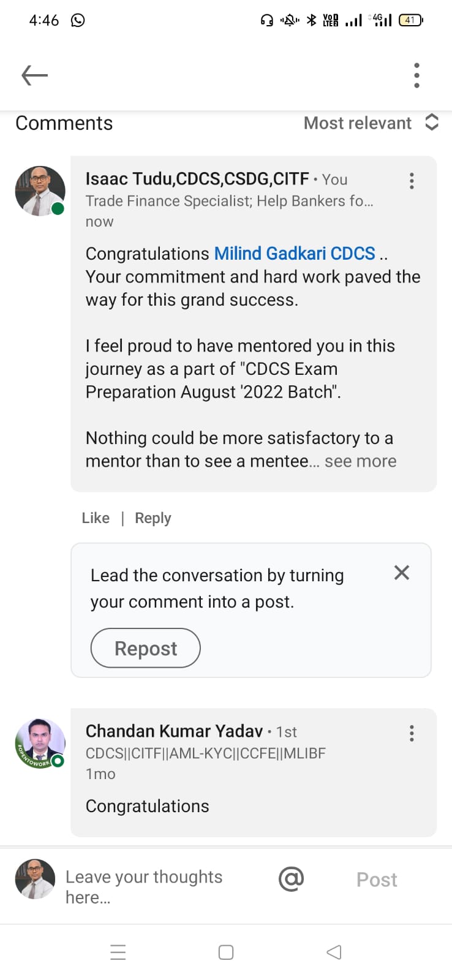The width and height of the screenshot is (452, 980).
Task: Tap the Android back triangle icon
Action: click(334, 952)
